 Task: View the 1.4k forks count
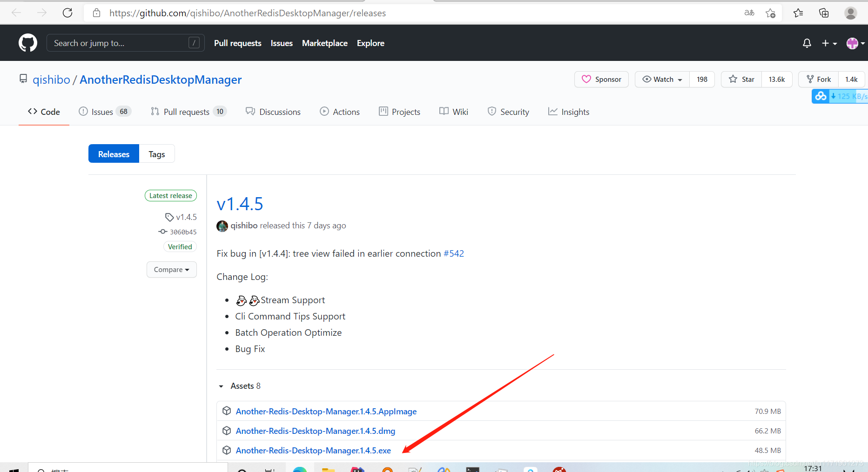tap(851, 80)
